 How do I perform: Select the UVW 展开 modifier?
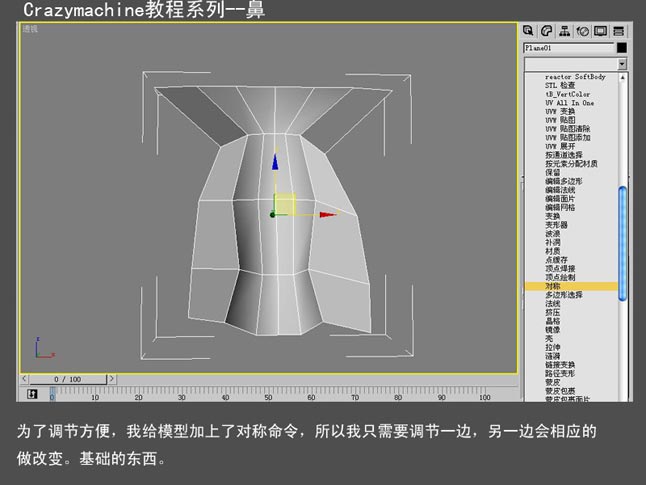(x=560, y=146)
